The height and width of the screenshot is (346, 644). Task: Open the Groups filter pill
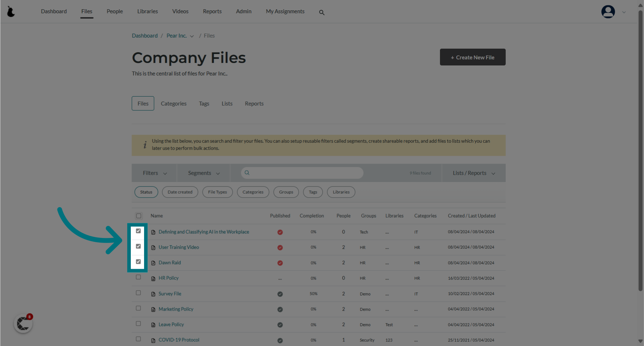(x=286, y=192)
